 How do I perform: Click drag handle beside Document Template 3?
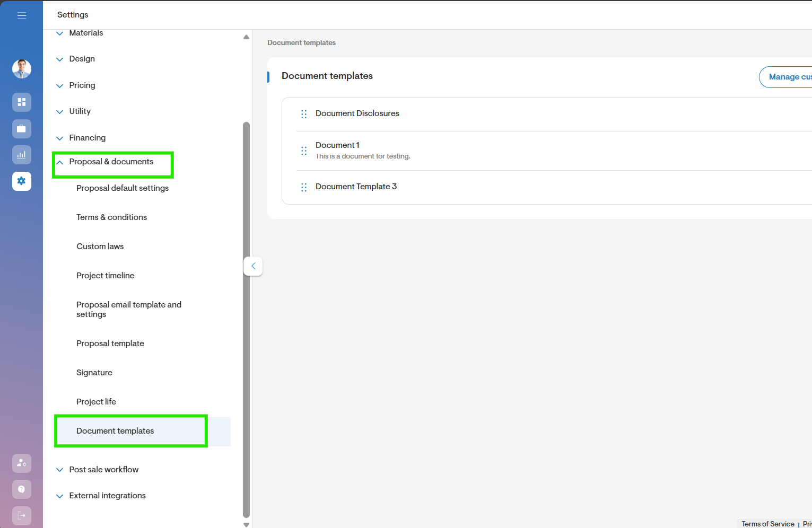click(304, 187)
